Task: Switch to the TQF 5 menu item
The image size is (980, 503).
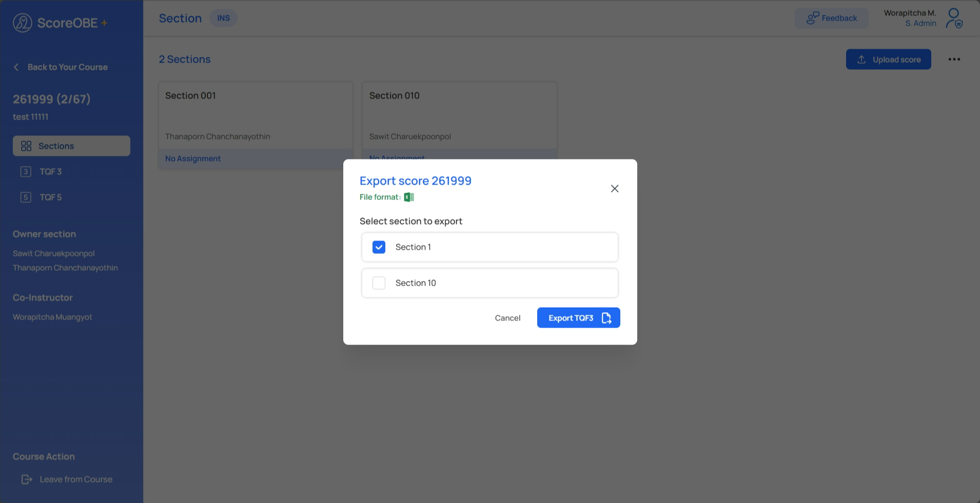Action: (x=51, y=197)
